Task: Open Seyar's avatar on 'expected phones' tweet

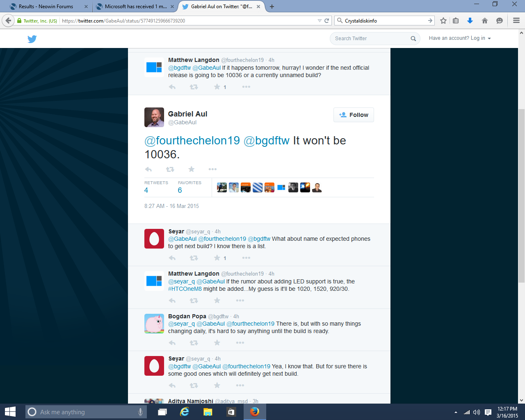Action: 154,239
